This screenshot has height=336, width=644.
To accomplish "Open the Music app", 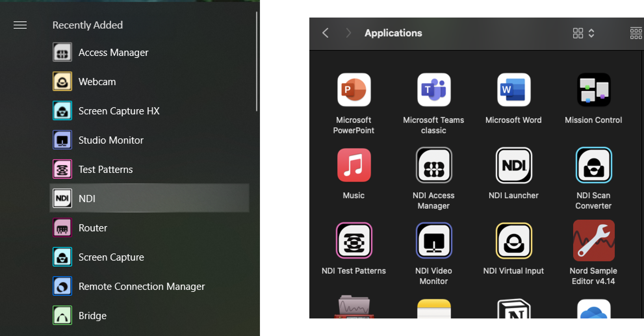I will click(354, 165).
